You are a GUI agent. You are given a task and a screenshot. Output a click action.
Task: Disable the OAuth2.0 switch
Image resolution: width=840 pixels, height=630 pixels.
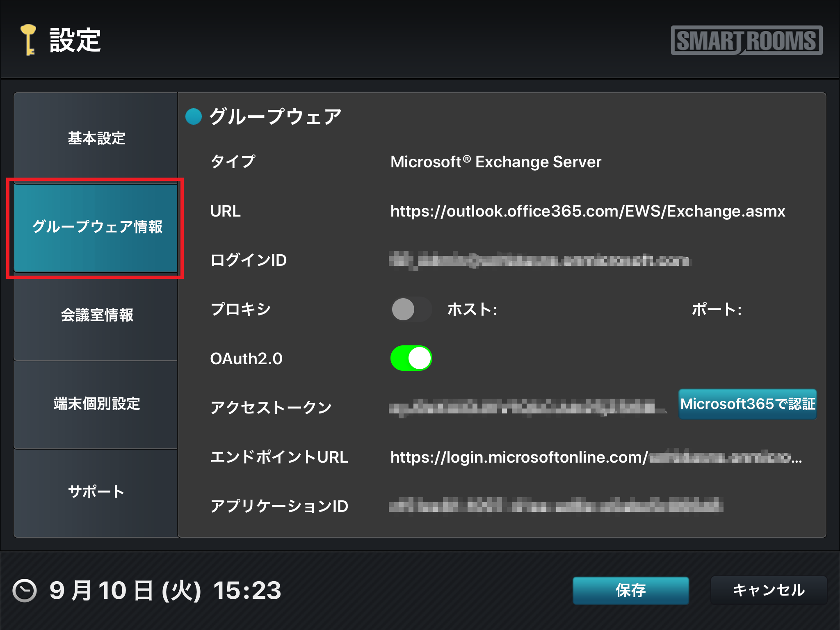[x=411, y=358]
